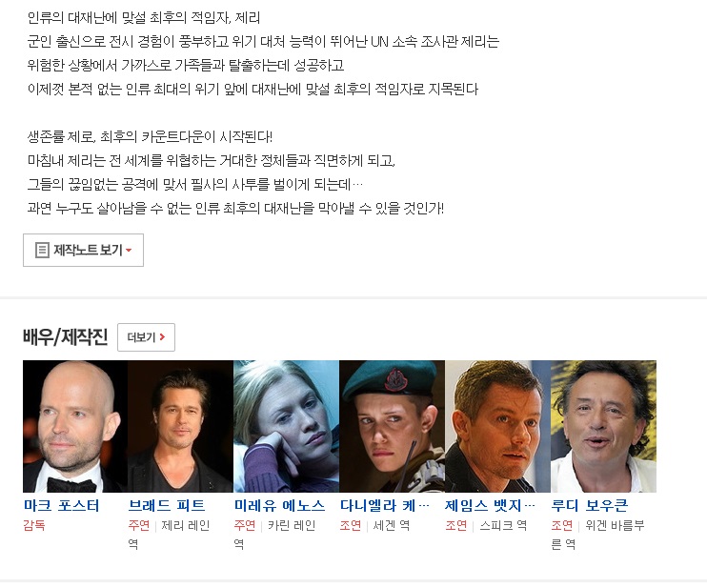Expand the 제작노트 보기 dropdown arrow
707x588 pixels.
(x=129, y=251)
